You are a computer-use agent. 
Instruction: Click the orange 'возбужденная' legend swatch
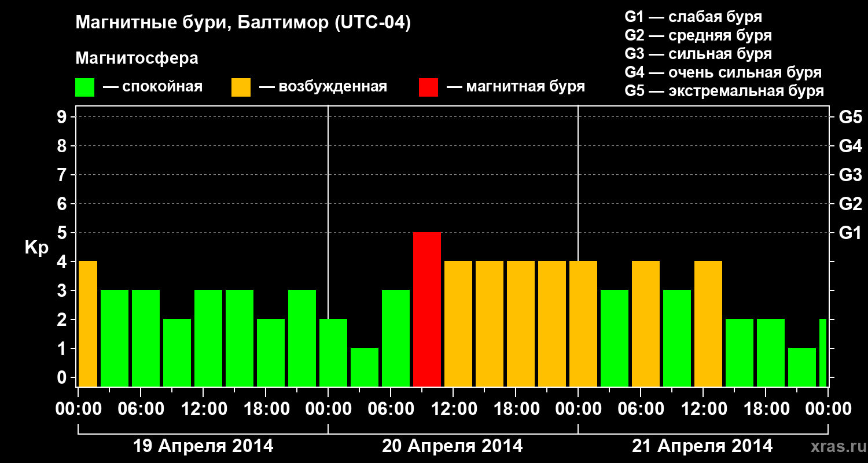tap(241, 87)
